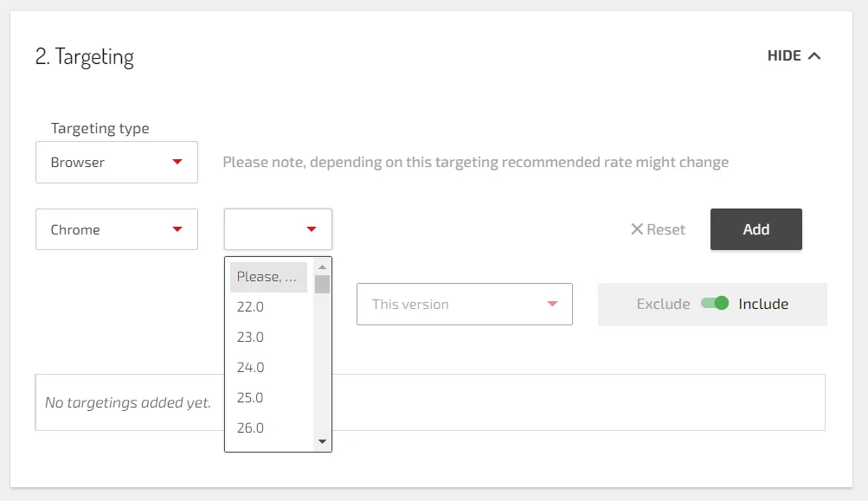Collapse the Targeting section chevron icon

click(813, 56)
